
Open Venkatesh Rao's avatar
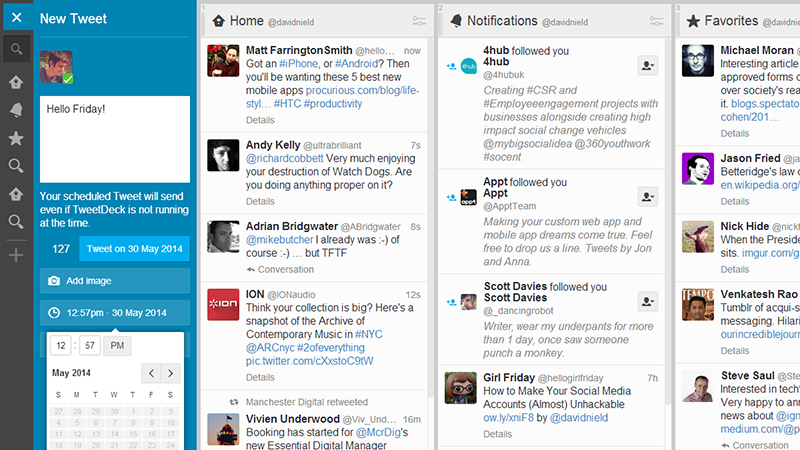tap(697, 305)
